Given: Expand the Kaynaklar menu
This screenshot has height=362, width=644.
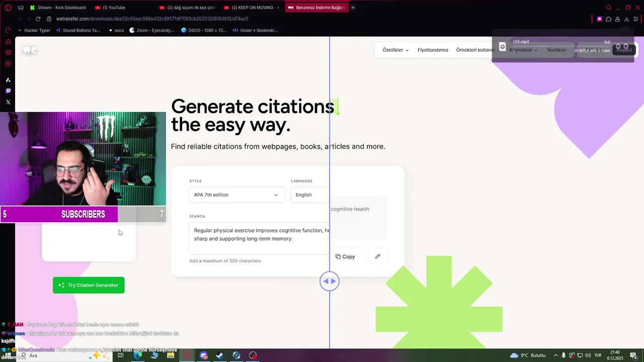Looking at the screenshot, I should pos(523,50).
